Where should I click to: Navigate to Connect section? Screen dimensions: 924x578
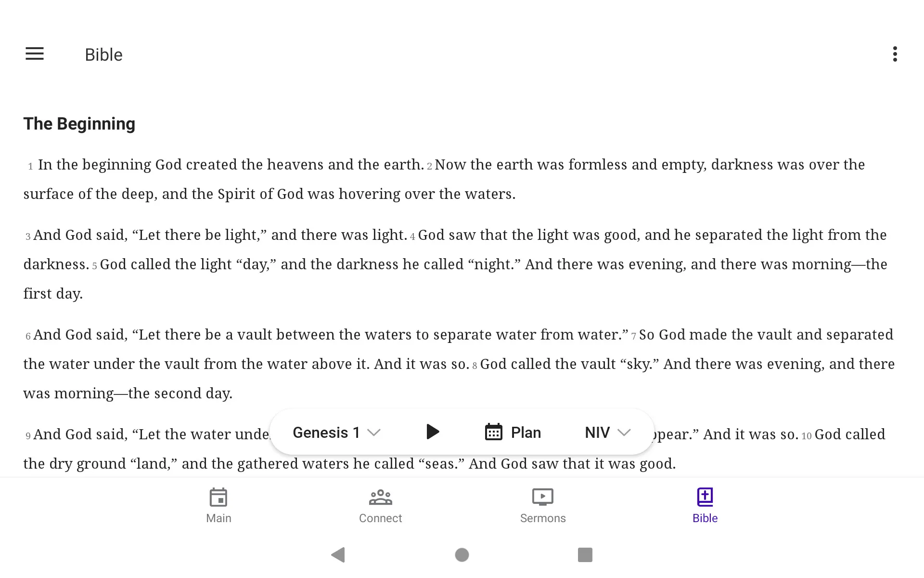(379, 504)
